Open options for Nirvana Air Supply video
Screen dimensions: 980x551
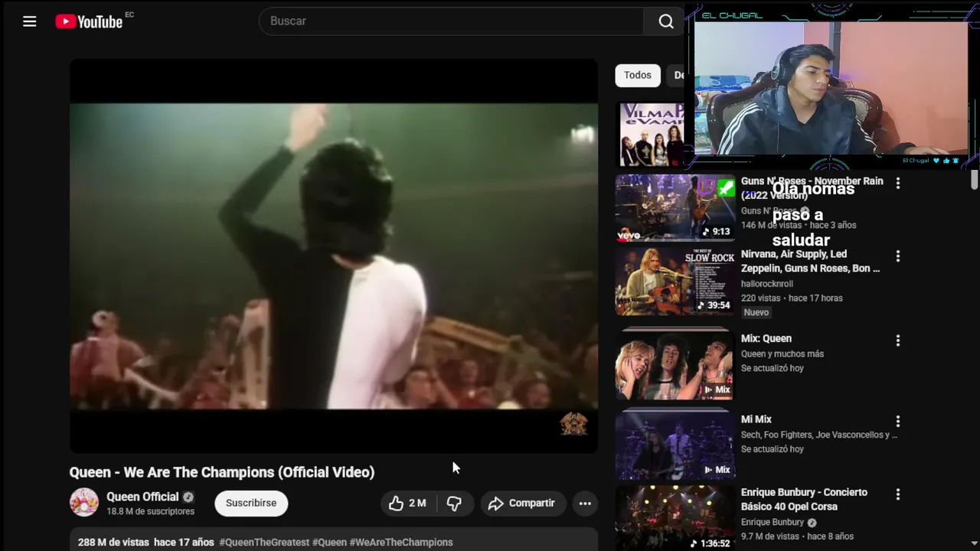tap(898, 256)
